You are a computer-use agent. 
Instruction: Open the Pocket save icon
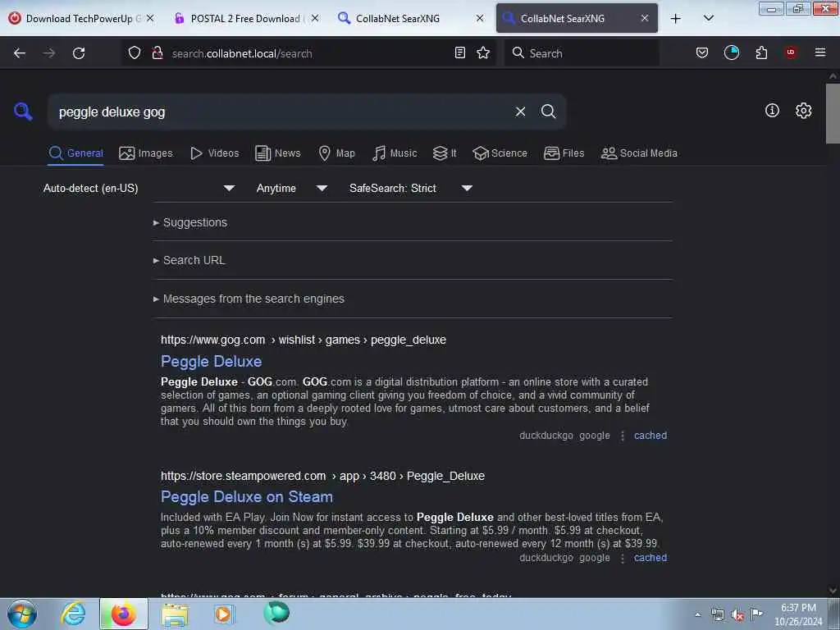[702, 52]
